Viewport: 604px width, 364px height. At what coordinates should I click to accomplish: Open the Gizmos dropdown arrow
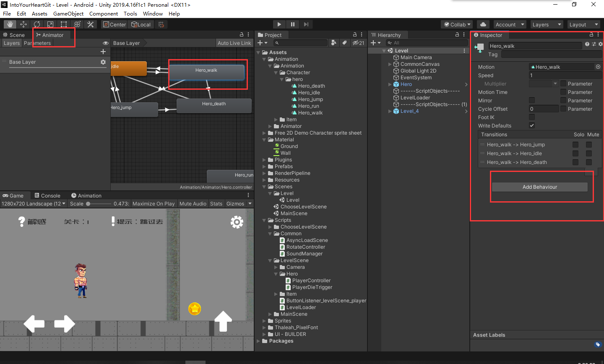250,204
